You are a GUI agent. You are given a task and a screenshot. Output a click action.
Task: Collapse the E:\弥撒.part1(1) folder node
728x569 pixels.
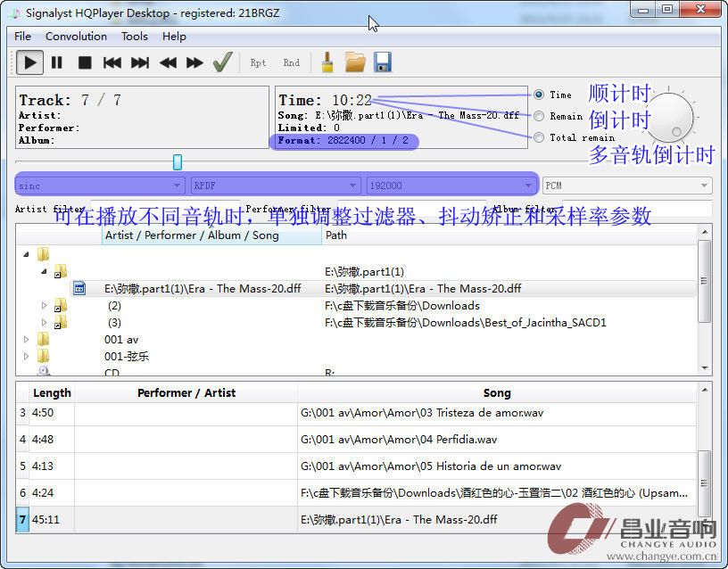point(44,271)
